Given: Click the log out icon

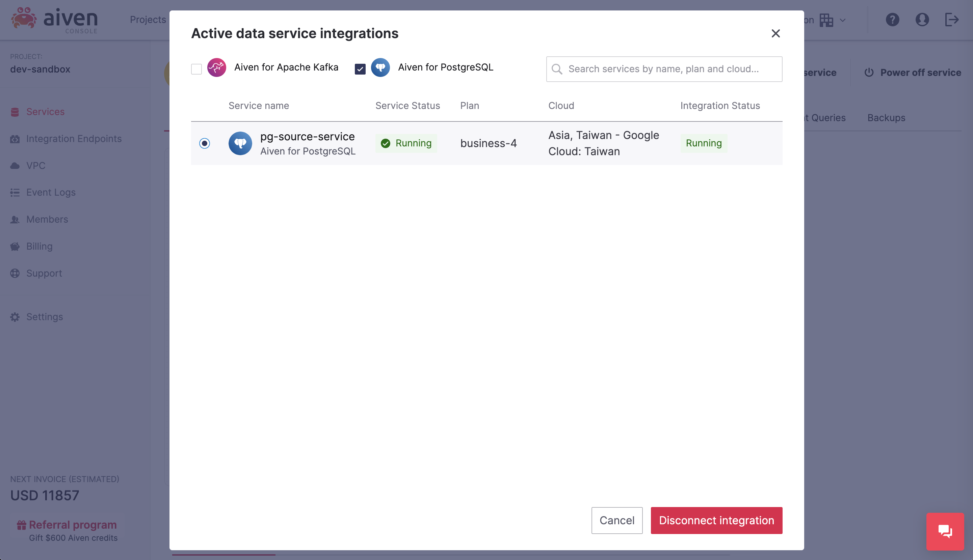Looking at the screenshot, I should coord(951,20).
